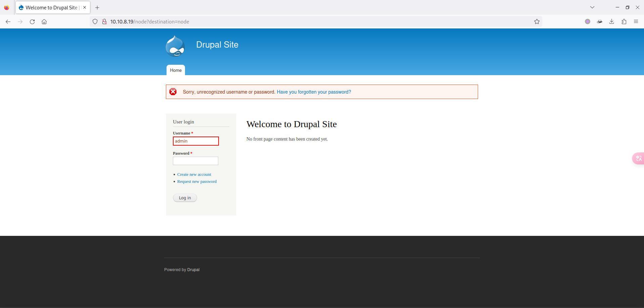Click the pink translate widget at right edge
Image resolution: width=644 pixels, height=308 pixels.
(638, 158)
